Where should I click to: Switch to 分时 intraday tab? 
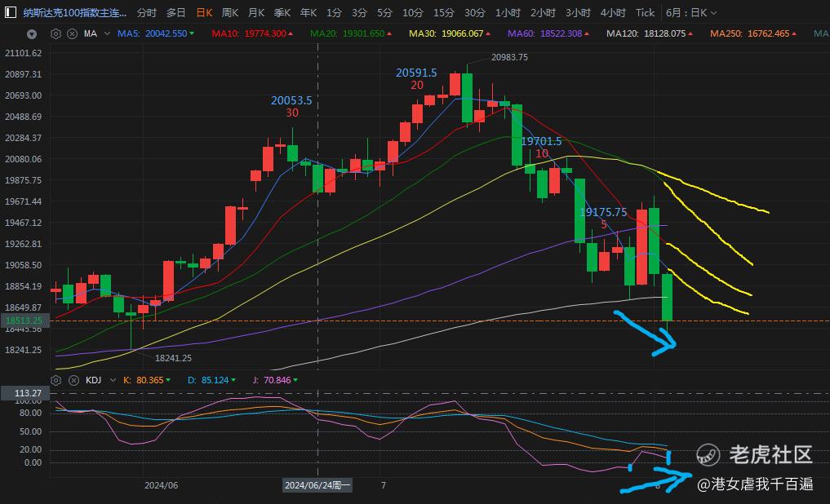click(147, 13)
